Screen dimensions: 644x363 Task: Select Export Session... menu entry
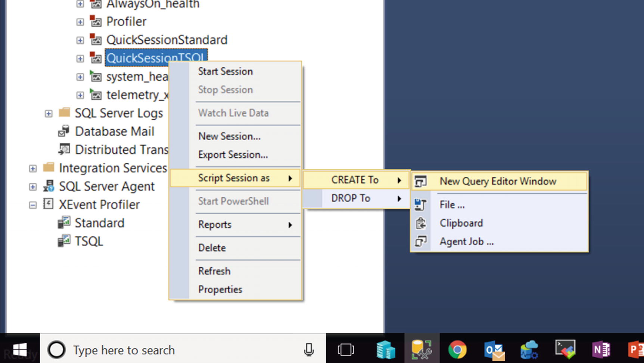click(x=235, y=155)
